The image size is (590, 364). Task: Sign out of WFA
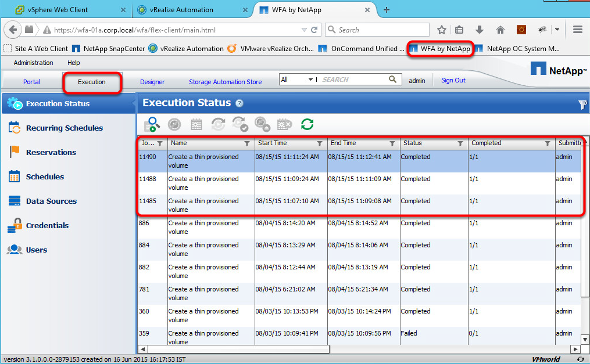453,80
